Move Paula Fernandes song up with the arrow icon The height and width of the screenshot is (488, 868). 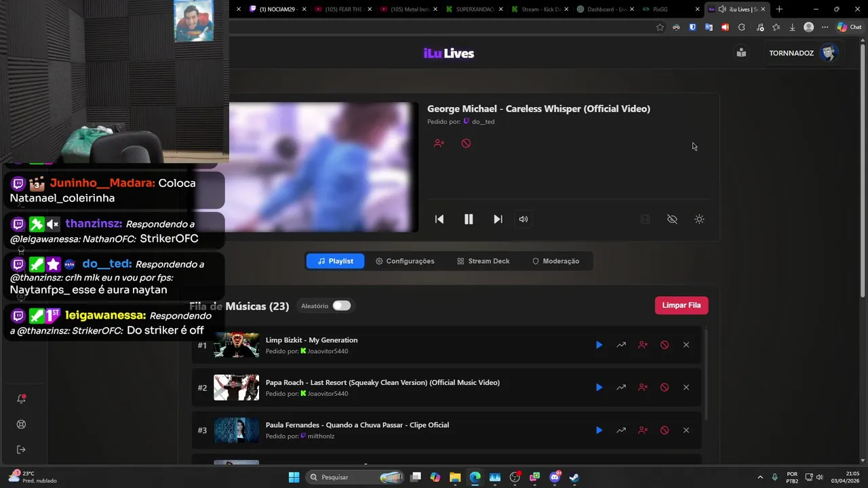(x=621, y=430)
